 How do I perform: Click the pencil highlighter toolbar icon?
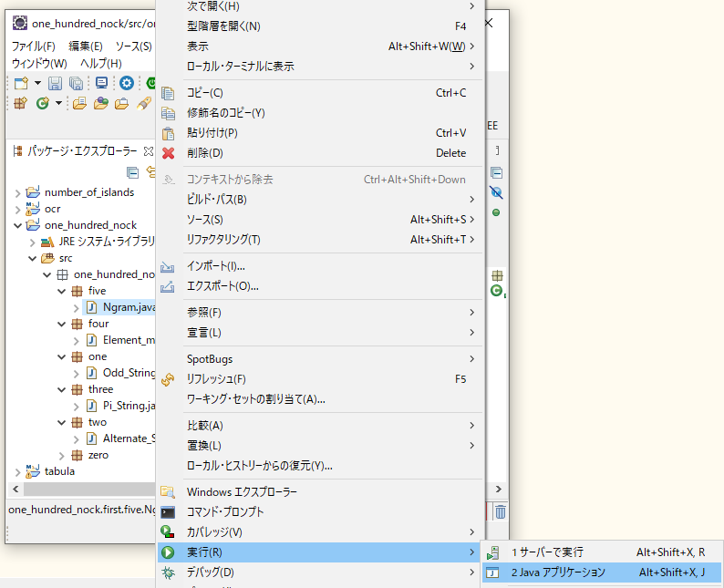coord(143,103)
